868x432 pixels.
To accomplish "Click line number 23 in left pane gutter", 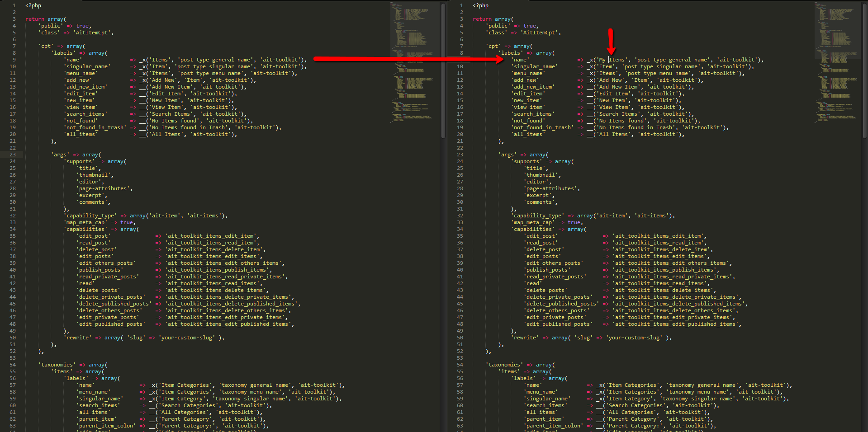I will (x=13, y=155).
